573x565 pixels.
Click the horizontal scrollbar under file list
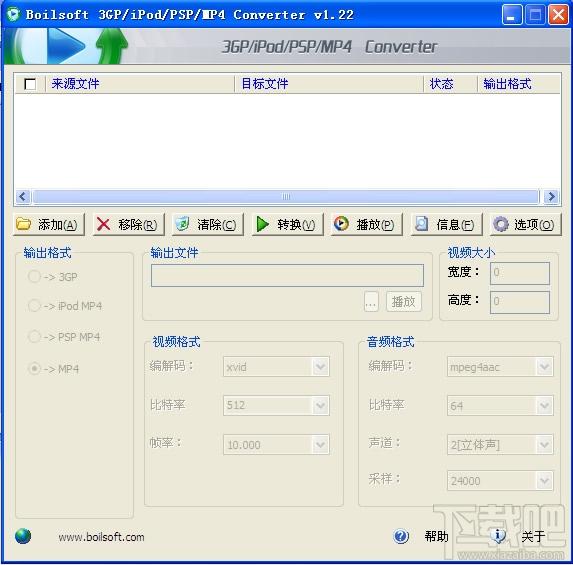coord(286,197)
